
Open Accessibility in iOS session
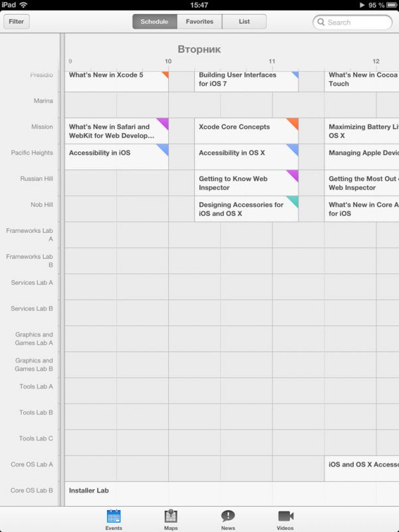[x=116, y=157]
